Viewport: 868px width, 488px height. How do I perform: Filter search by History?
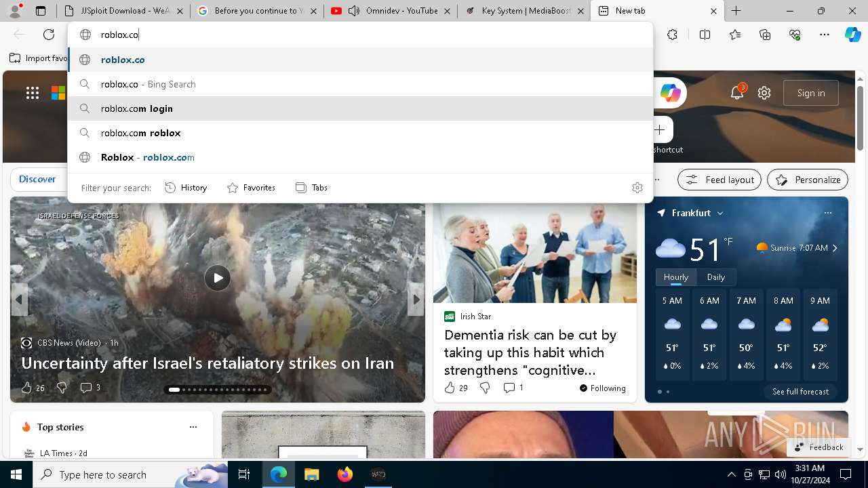[186, 188]
